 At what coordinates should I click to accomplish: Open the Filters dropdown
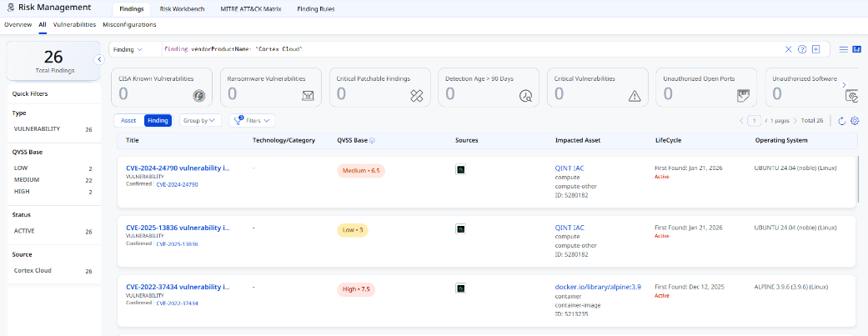pyautogui.click(x=253, y=120)
